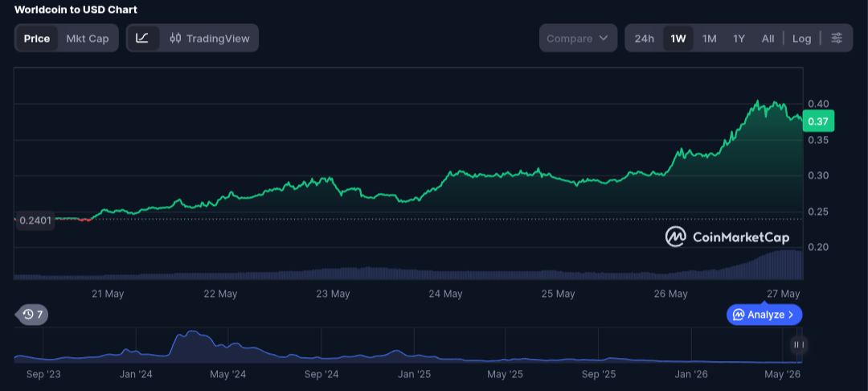Click the 0.20 price axis label

(818, 247)
